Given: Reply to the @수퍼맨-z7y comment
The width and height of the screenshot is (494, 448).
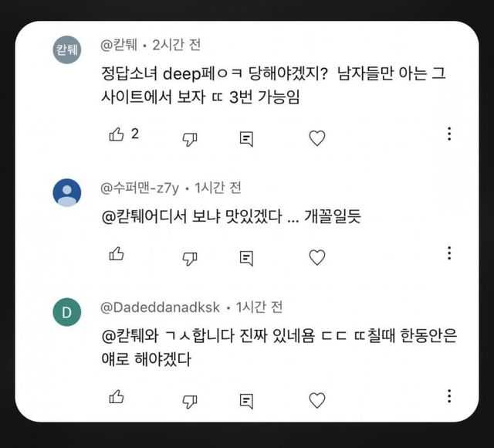Looking at the screenshot, I should (x=246, y=257).
